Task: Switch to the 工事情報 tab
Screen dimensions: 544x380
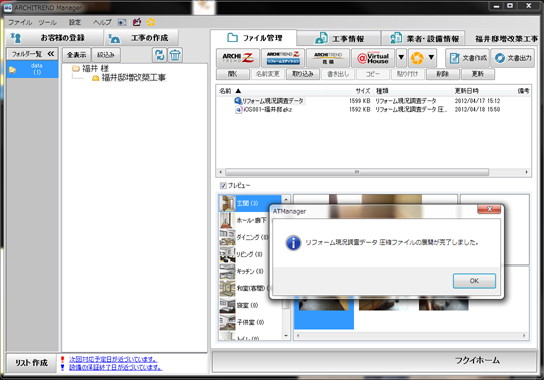Action: (339, 39)
